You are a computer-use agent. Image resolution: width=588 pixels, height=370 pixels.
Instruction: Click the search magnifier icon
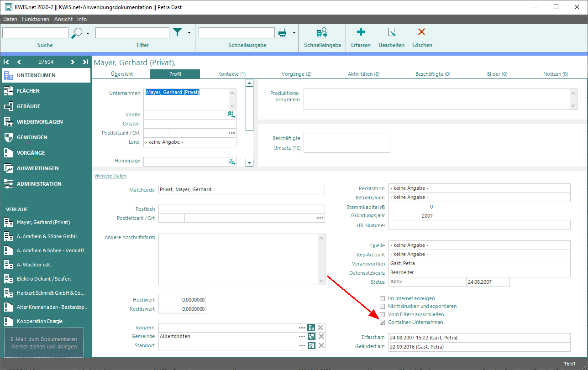77,33
